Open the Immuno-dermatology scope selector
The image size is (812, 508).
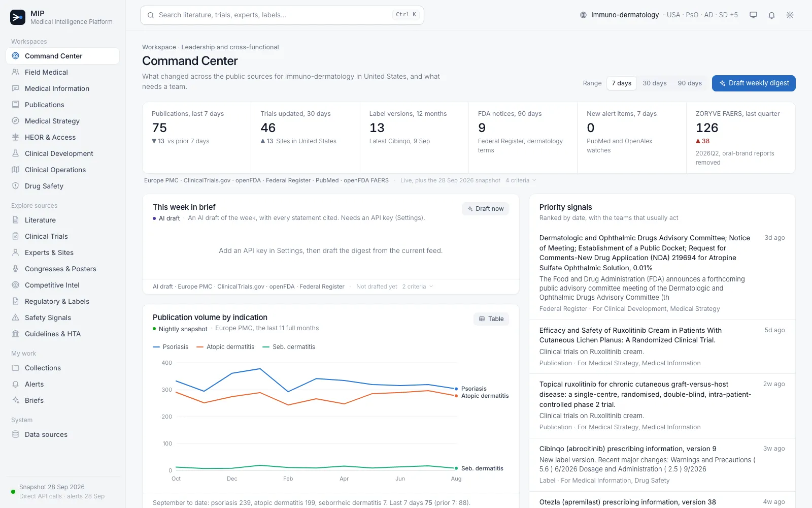(x=659, y=15)
